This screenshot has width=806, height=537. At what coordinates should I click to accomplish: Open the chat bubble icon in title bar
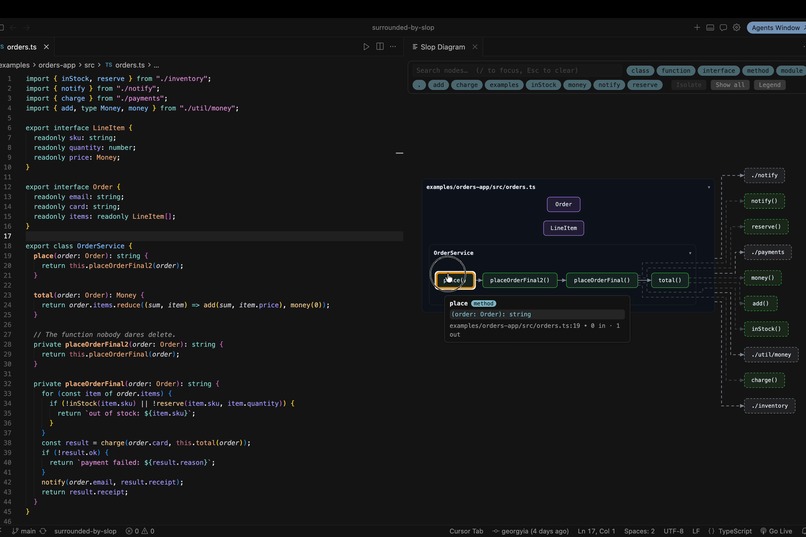(723, 28)
